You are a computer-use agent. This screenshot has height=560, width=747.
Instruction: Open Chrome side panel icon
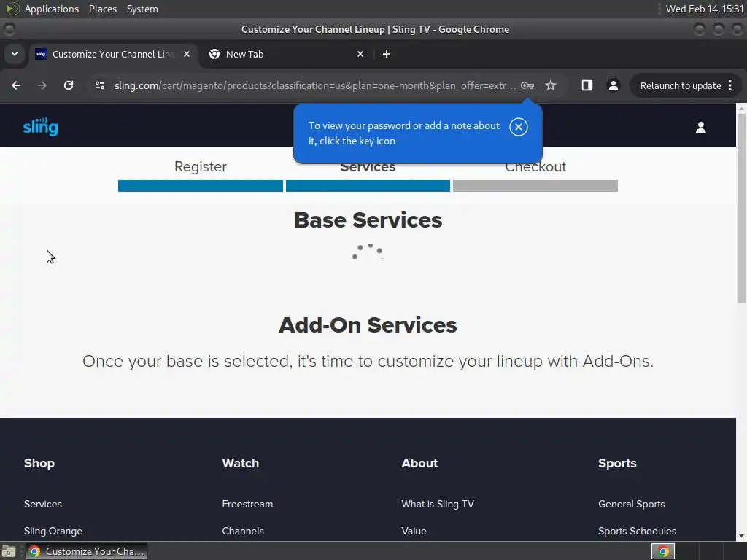click(587, 85)
